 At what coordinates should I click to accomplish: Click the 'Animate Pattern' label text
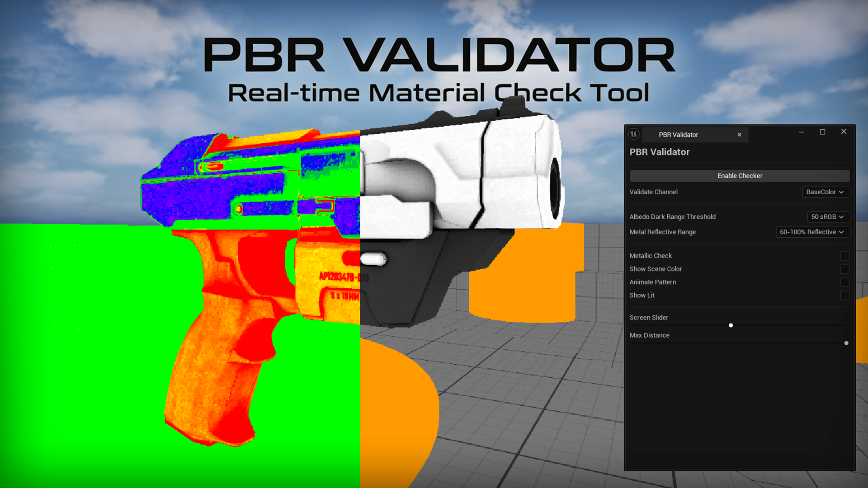click(653, 282)
